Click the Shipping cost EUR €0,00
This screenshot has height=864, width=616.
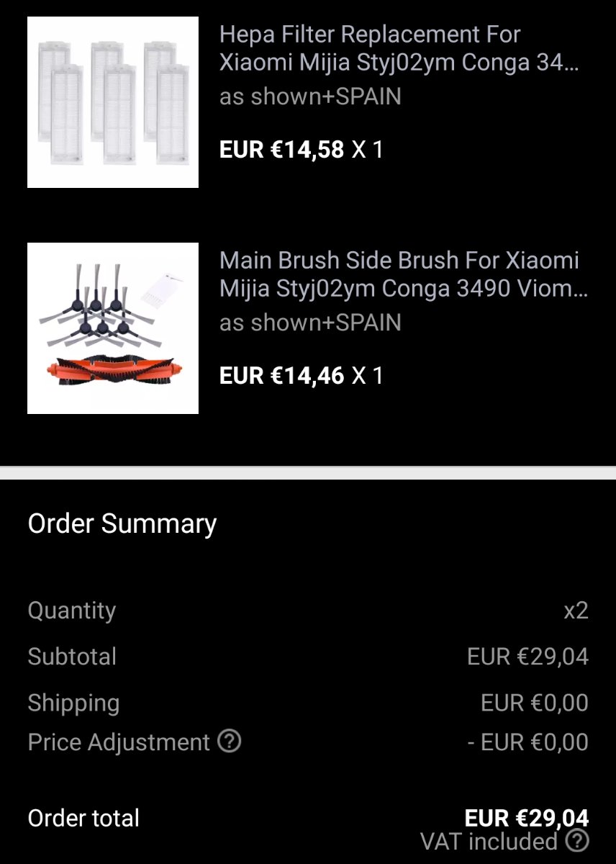coord(534,703)
